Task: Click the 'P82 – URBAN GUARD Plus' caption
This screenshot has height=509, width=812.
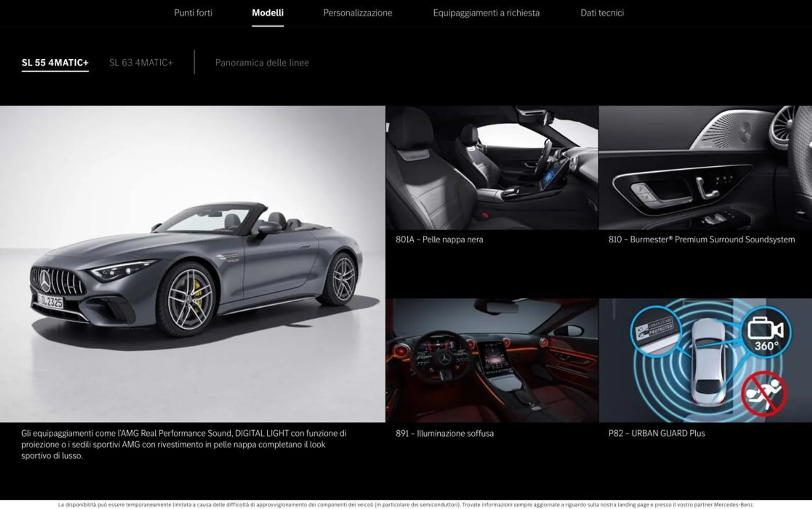Action: [657, 433]
